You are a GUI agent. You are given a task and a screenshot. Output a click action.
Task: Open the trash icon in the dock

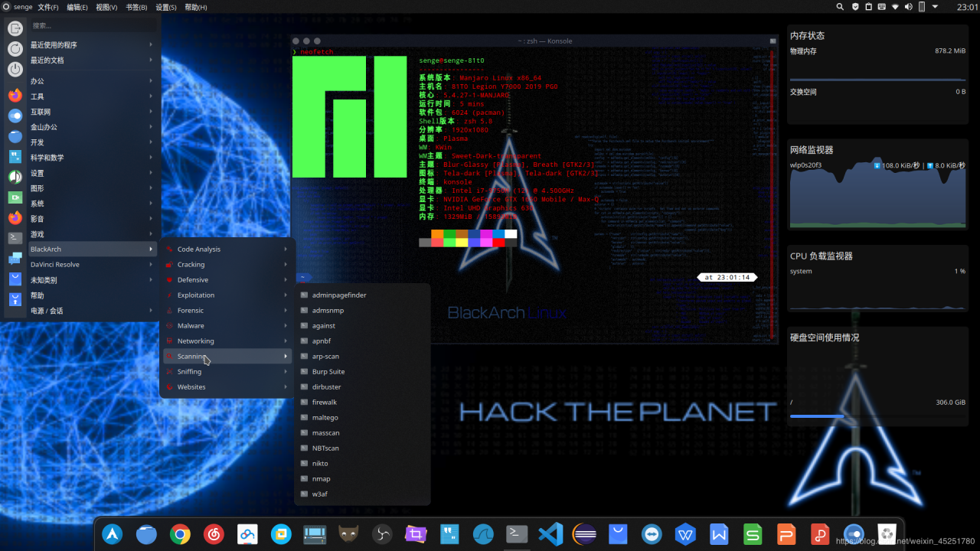point(887,534)
